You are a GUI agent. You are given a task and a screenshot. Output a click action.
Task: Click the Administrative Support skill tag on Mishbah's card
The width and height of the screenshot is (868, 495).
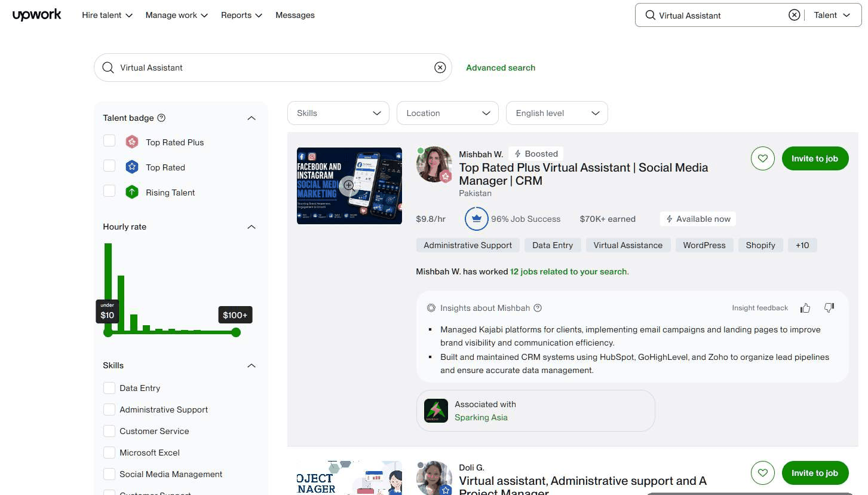(x=468, y=245)
